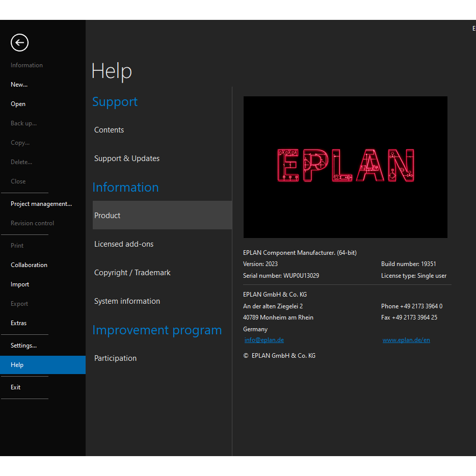Select Support & Updates
Screen dimensions: 476x476
pyautogui.click(x=127, y=158)
